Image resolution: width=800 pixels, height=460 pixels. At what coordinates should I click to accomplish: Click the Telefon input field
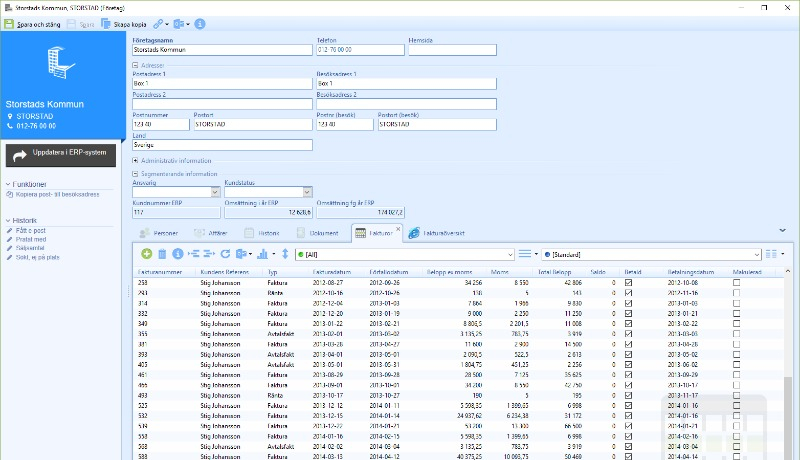[360, 50]
